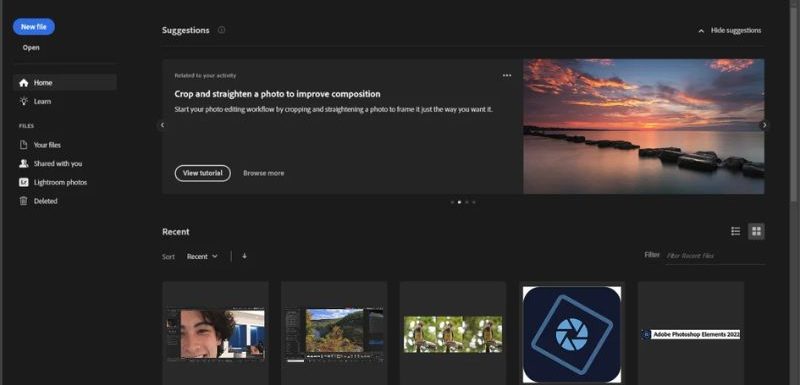Select the first carousel page dot
The width and height of the screenshot is (800, 385).
452,202
